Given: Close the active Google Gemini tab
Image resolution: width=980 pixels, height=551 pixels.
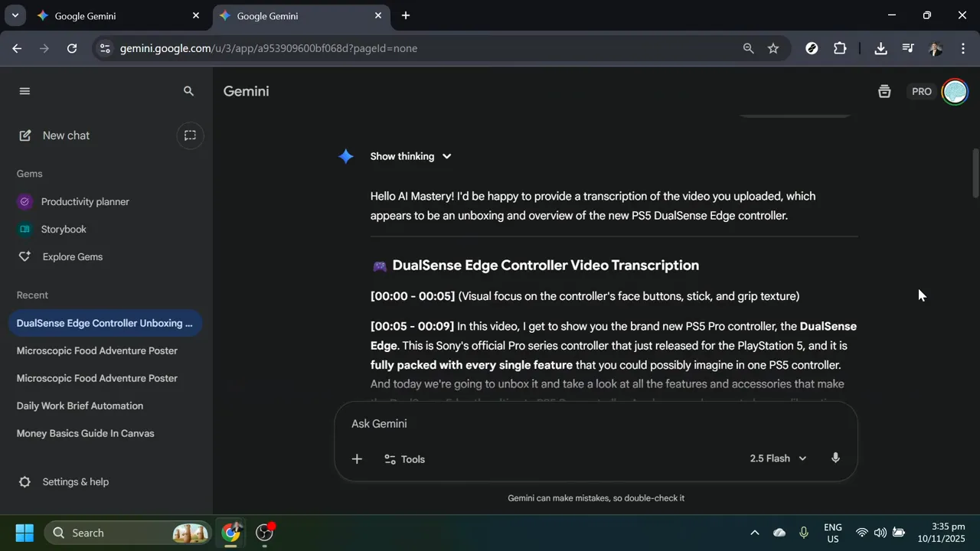Looking at the screenshot, I should point(377,15).
